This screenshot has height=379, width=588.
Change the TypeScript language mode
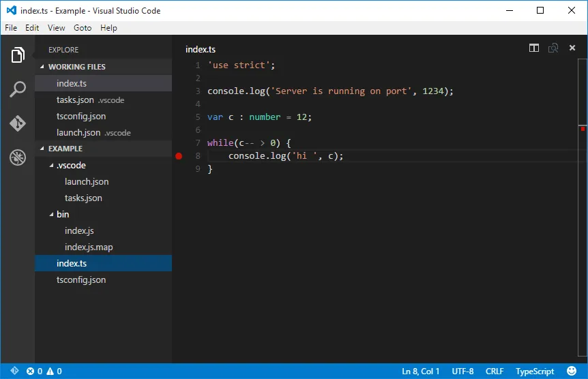coord(535,371)
